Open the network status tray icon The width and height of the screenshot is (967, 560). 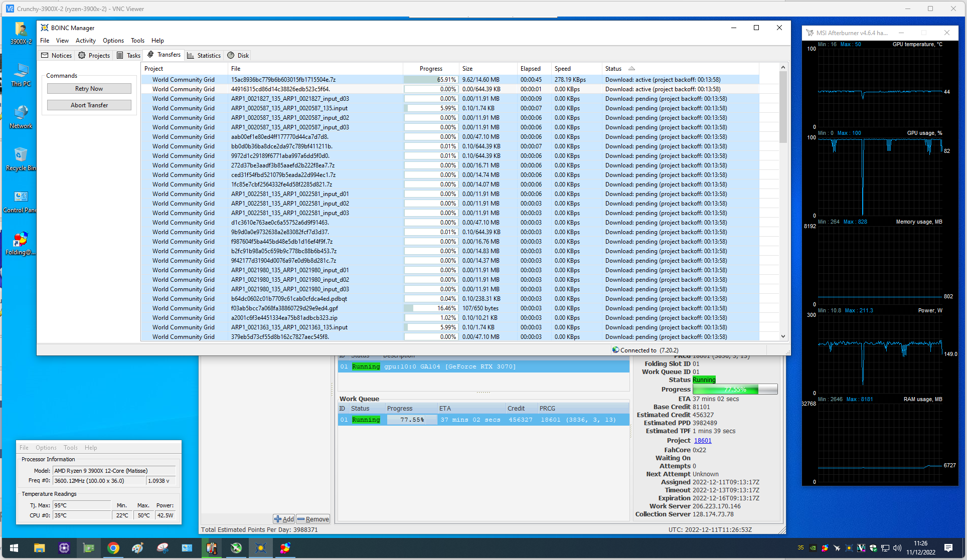(x=885, y=548)
